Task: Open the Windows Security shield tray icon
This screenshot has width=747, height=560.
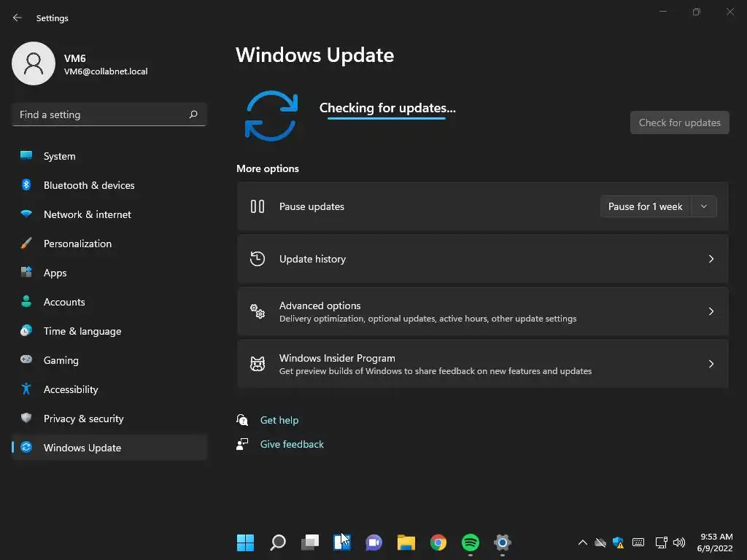Action: [x=619, y=542]
